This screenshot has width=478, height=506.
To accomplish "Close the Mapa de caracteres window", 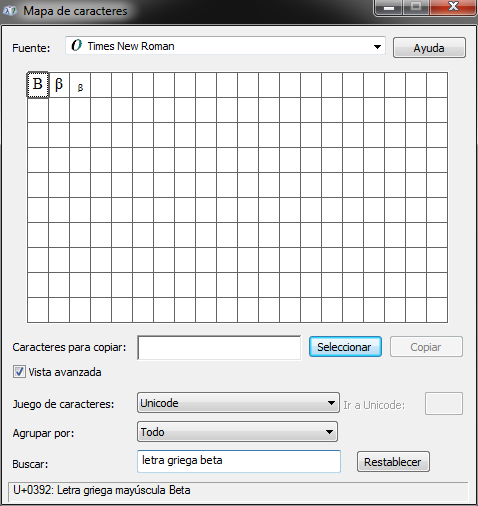I will point(453,7).
